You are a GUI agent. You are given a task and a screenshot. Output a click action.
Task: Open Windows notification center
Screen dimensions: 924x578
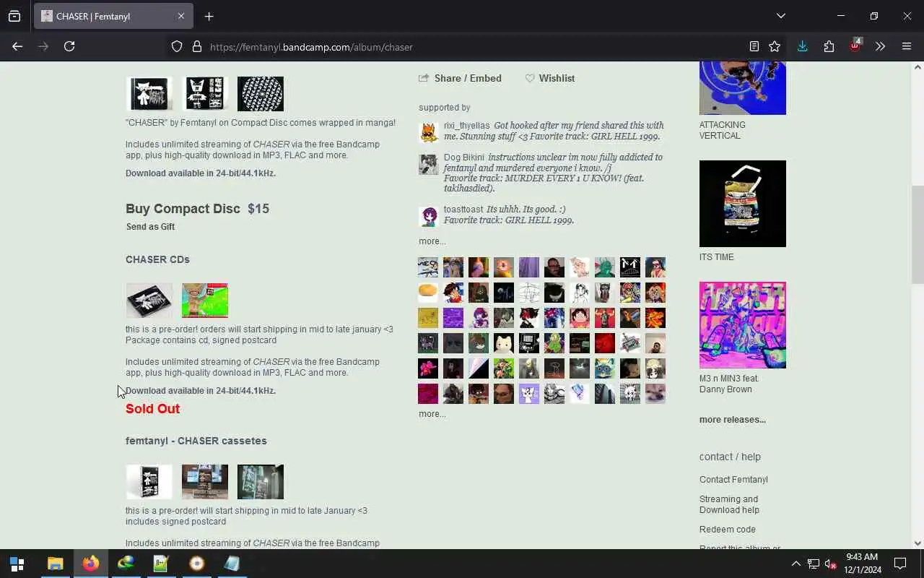900,564
